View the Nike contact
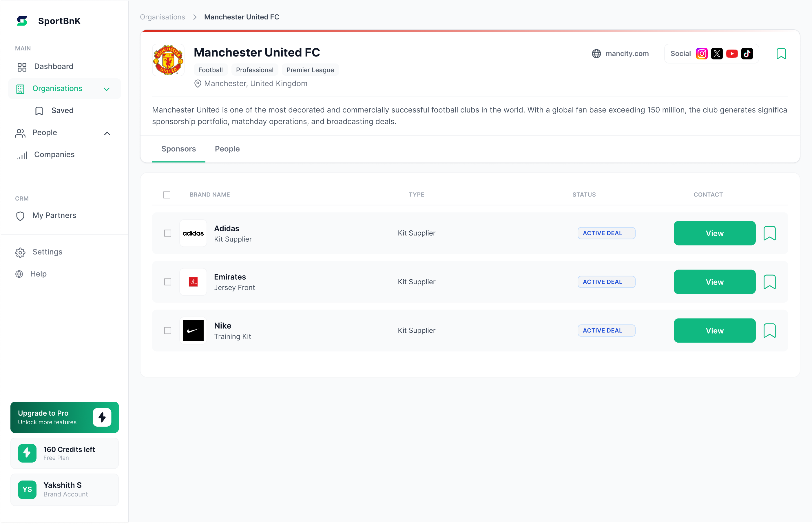This screenshot has width=812, height=524. click(x=714, y=331)
